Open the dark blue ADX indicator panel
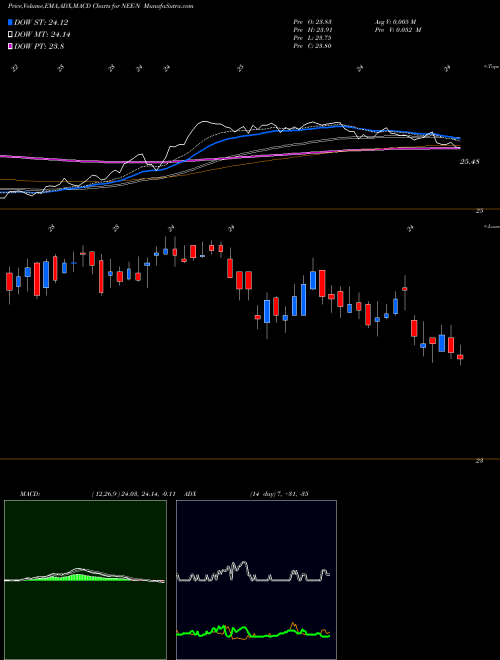Image resolution: width=500 pixels, height=660 pixels. [256, 580]
